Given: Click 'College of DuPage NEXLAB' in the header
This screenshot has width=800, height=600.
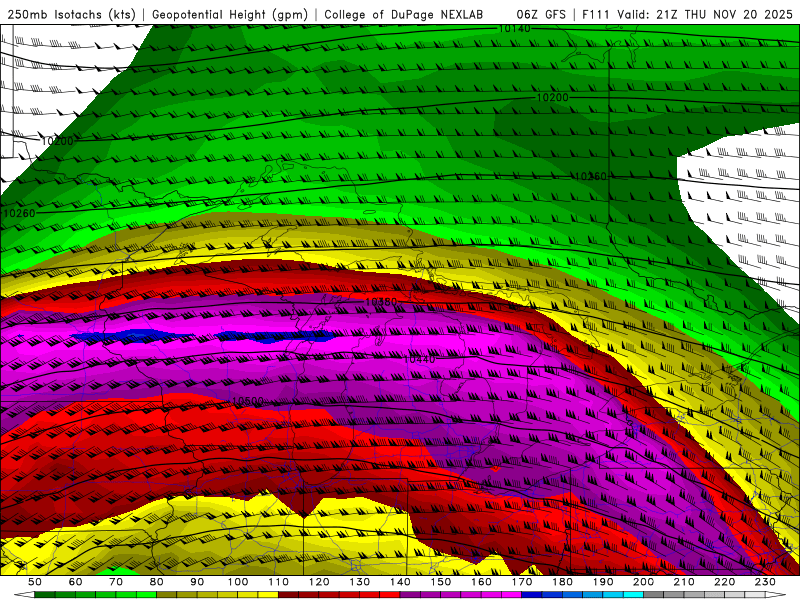Looking at the screenshot, I should point(403,14).
